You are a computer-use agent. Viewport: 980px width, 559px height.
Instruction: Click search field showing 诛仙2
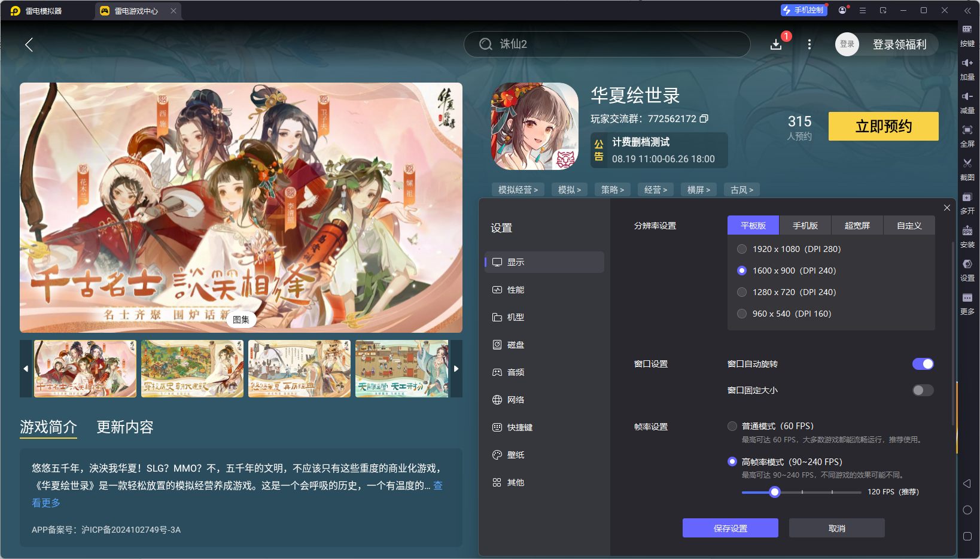pyautogui.click(x=607, y=44)
